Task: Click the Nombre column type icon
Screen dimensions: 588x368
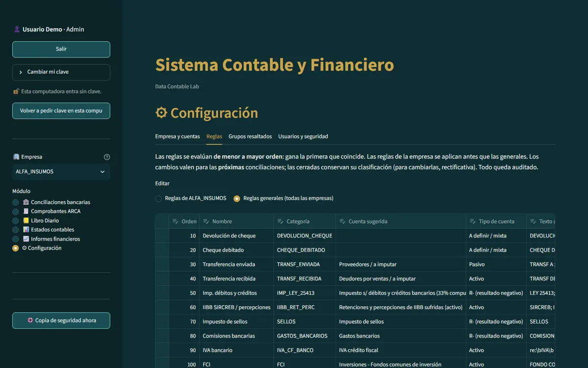Action: click(x=206, y=221)
